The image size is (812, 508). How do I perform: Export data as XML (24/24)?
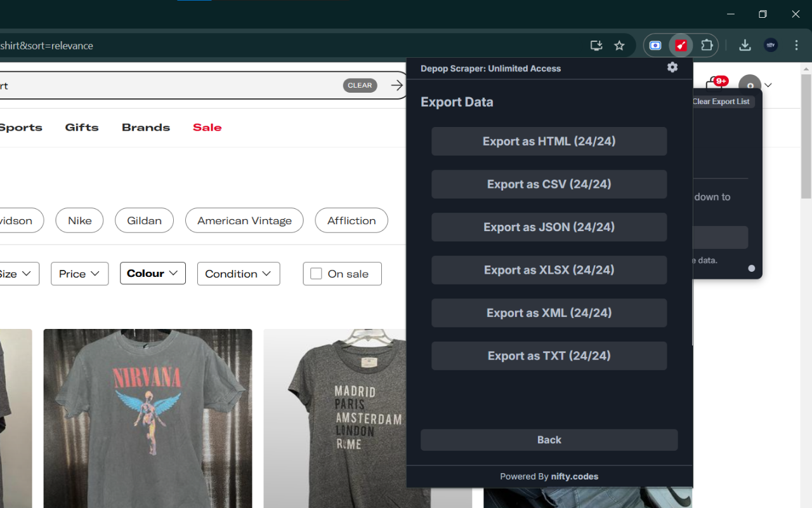549,312
